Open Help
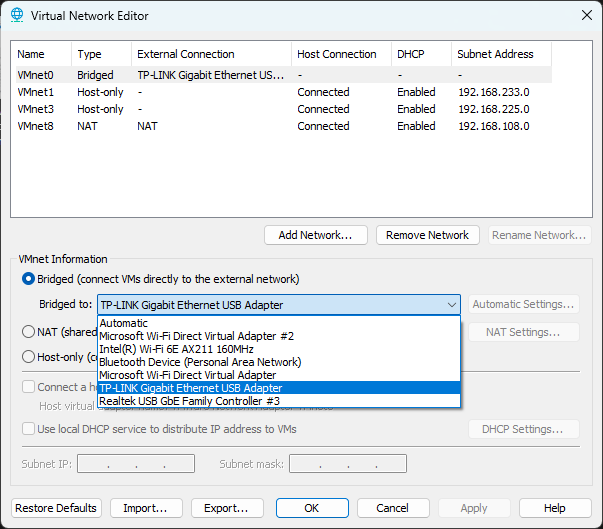Viewport: 603px width, 529px height. pos(555,508)
